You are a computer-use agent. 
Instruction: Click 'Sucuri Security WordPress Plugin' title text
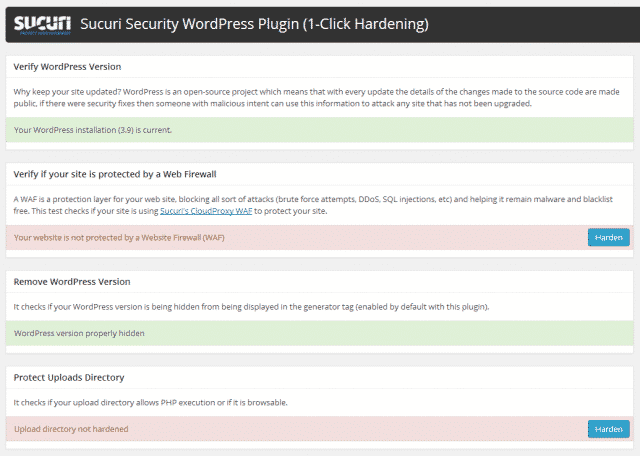point(189,24)
